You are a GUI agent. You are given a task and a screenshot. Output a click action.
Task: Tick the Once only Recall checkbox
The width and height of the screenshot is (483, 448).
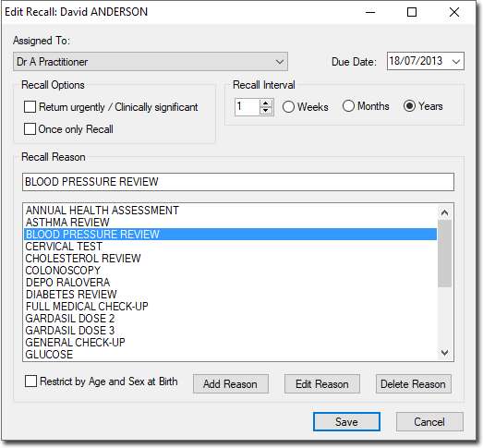tap(30, 128)
